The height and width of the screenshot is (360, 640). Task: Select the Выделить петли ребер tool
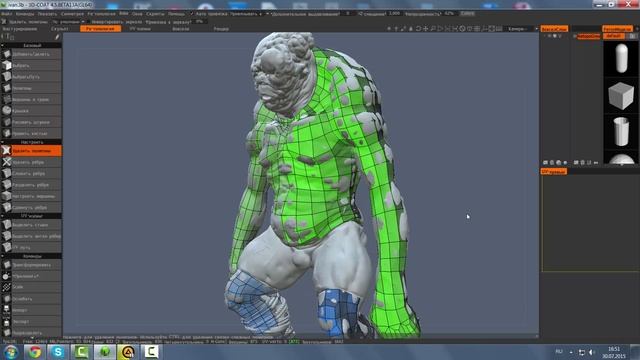31,236
